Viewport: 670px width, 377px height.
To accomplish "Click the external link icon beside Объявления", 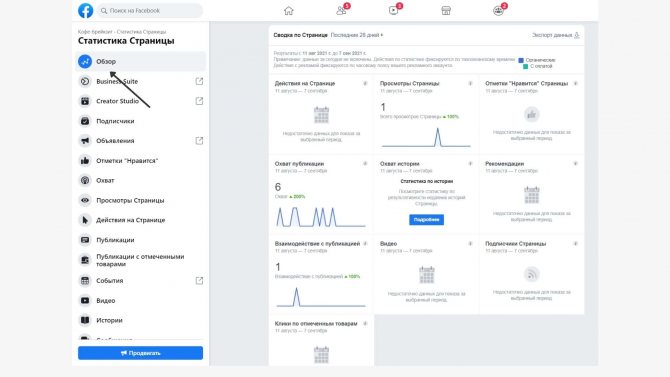I will pyautogui.click(x=199, y=141).
